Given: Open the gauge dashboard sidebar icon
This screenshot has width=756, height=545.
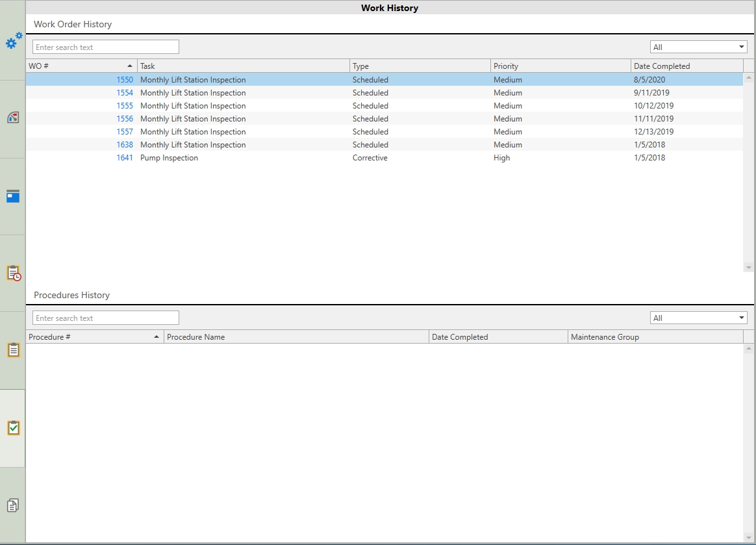Looking at the screenshot, I should point(13,117).
